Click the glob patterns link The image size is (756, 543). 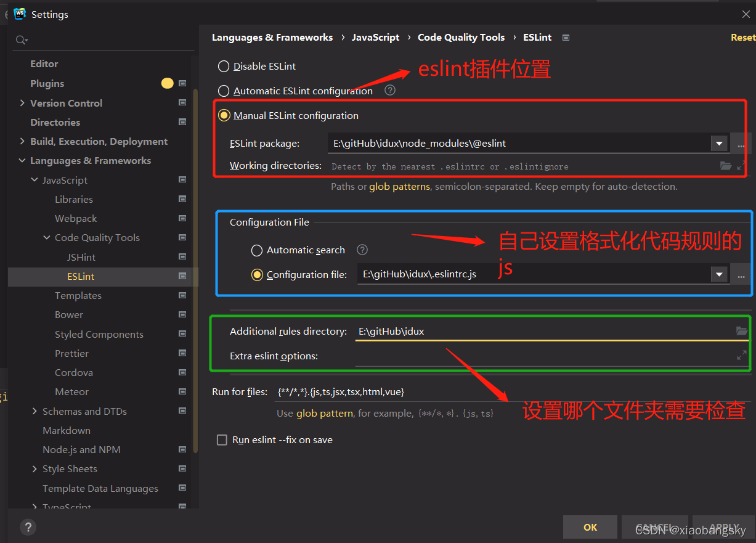coord(399,186)
